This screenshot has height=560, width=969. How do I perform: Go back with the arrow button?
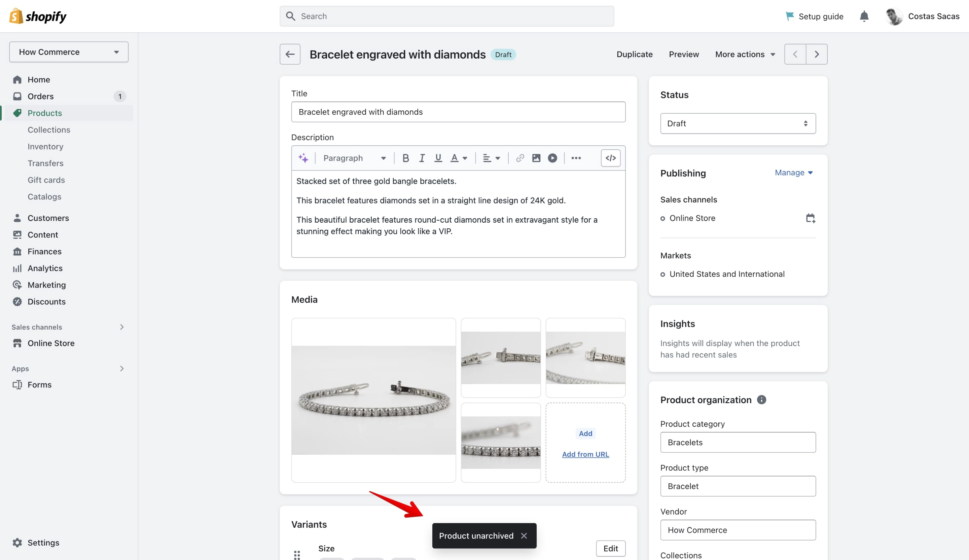tap(290, 54)
